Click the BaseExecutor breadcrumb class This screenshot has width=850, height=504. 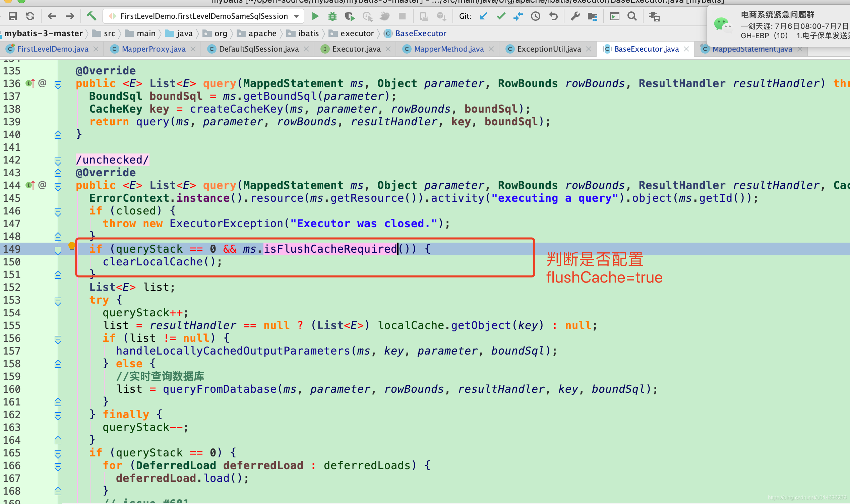(x=415, y=33)
